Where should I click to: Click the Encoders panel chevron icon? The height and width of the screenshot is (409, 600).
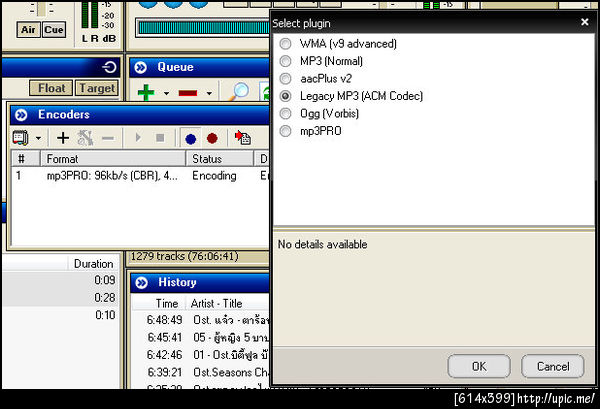pos(21,115)
